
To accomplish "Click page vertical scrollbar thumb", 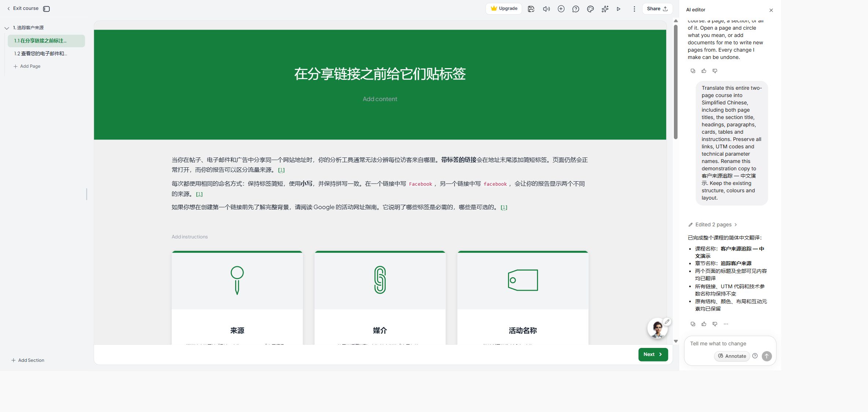I will 676,81.
